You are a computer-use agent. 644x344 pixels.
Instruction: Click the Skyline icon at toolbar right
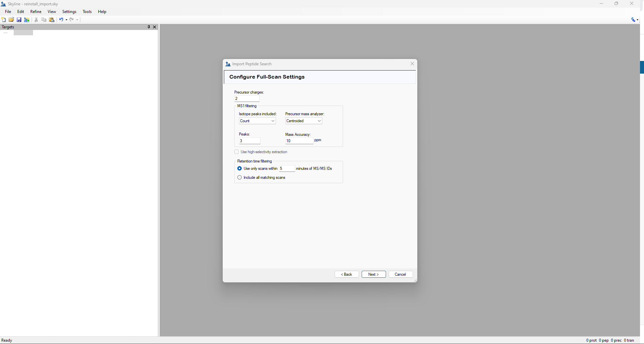tap(633, 20)
